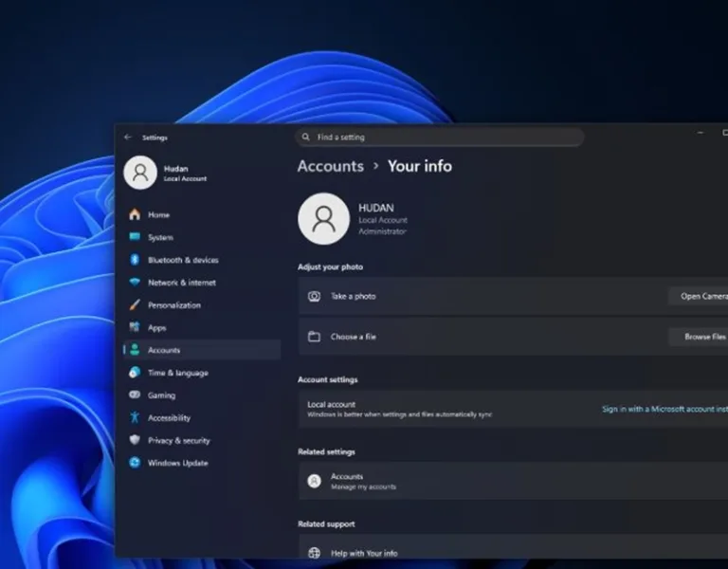Expand Help with Your info section

tap(512, 553)
